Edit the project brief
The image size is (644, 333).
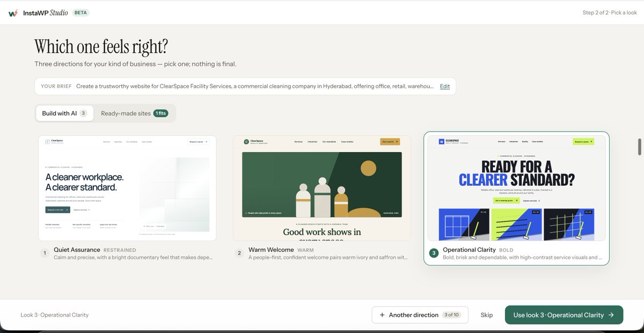coord(445,86)
